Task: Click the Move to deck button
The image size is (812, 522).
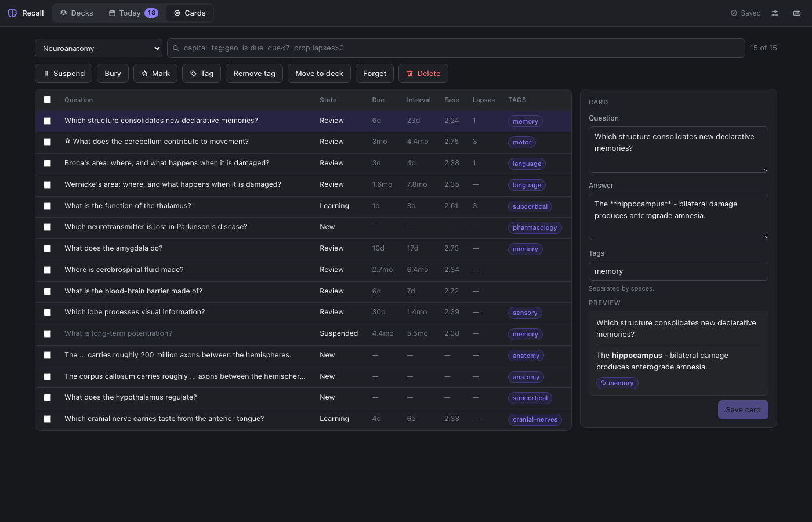Action: coord(319,74)
